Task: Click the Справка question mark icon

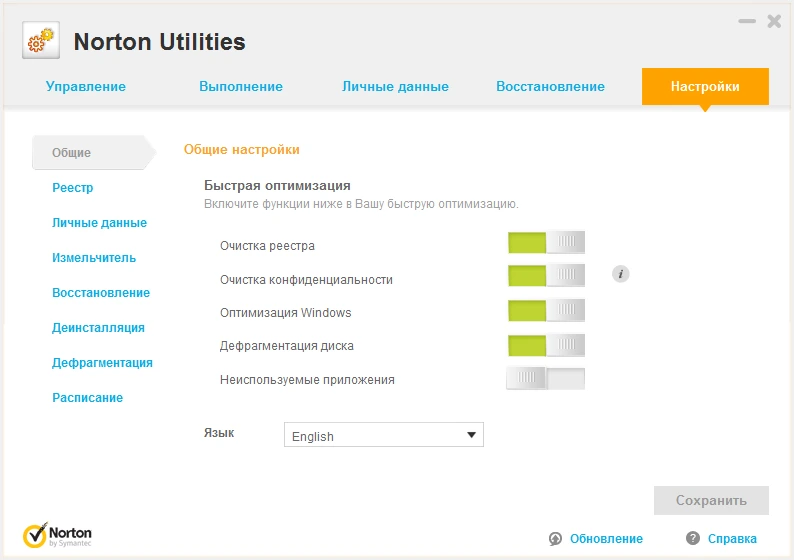Action: click(x=693, y=538)
